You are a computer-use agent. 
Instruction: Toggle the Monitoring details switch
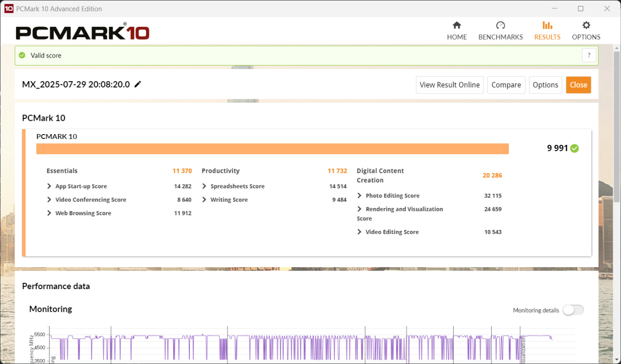[573, 310]
